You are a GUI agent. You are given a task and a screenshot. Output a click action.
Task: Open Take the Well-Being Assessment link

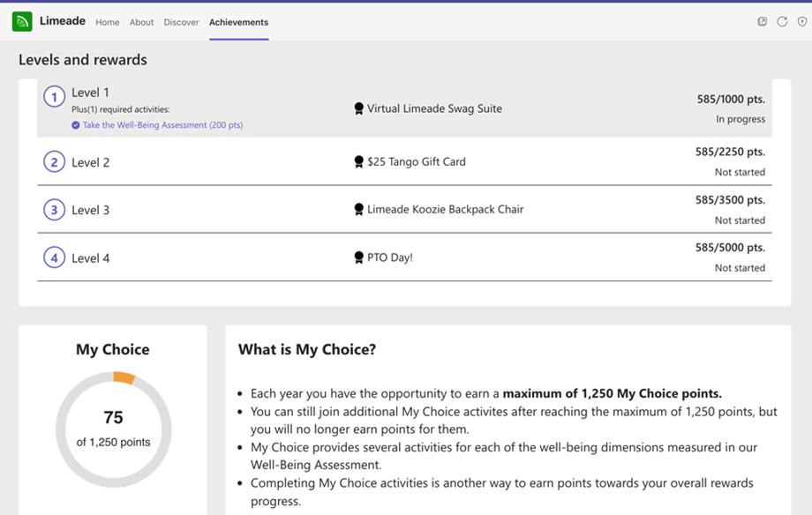pyautogui.click(x=162, y=125)
